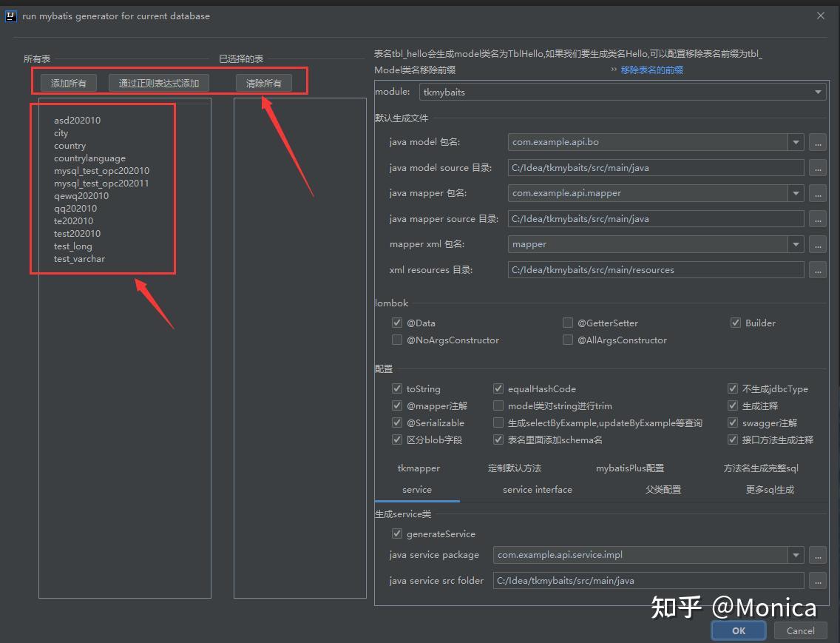
Task: Expand the java service package dropdown arrow
Action: click(x=796, y=555)
